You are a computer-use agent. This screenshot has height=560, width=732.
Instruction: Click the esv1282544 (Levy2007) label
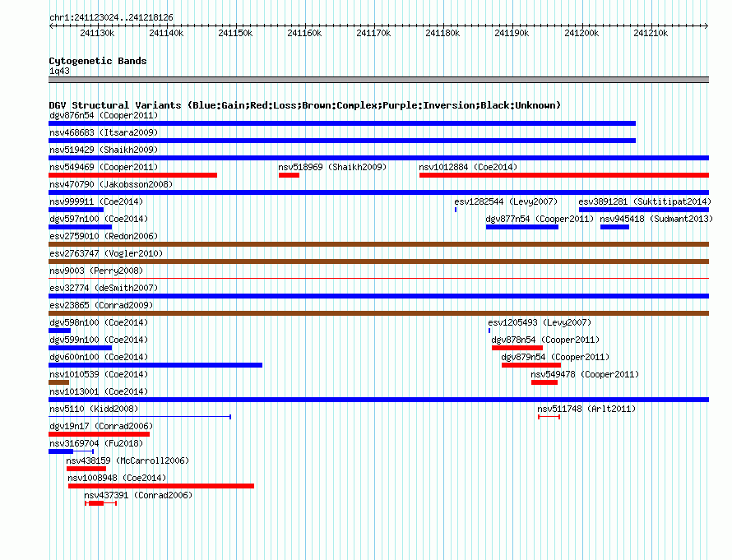coord(506,201)
